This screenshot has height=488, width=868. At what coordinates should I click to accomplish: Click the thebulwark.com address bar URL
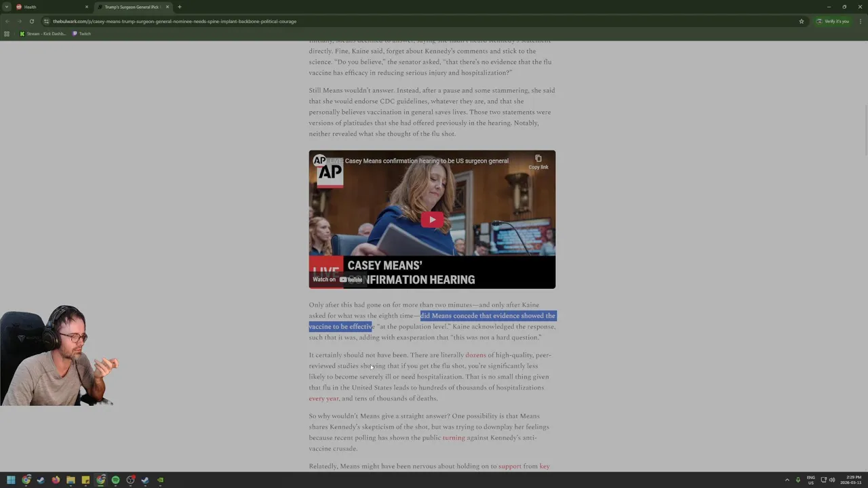click(x=175, y=21)
